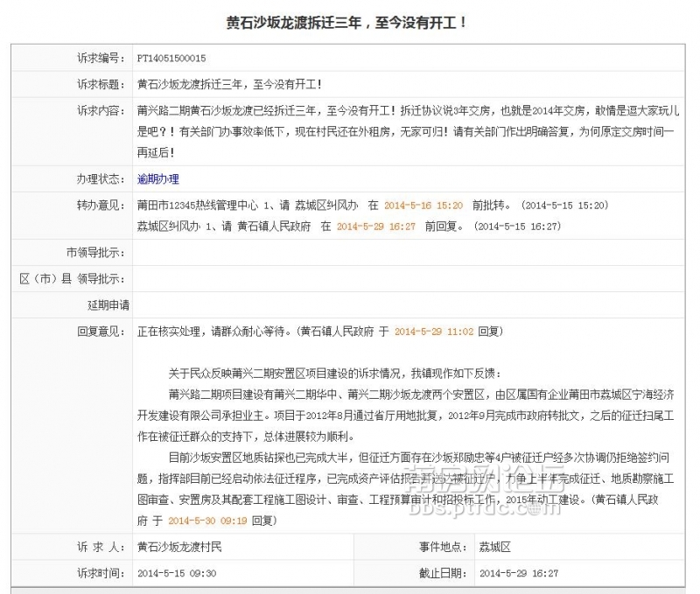Click the line ending 再延后！ in 诉求内容

tap(156, 152)
